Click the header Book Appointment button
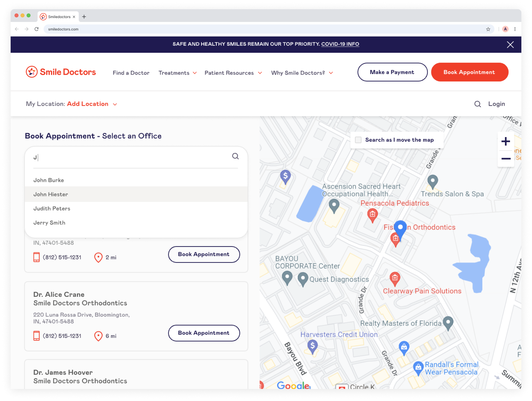 point(470,72)
